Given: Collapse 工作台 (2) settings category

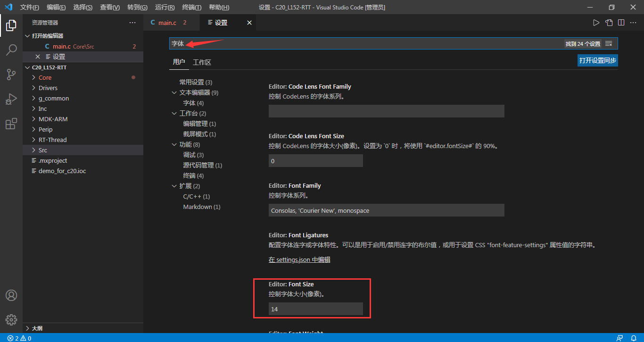Looking at the screenshot, I should coord(174,113).
